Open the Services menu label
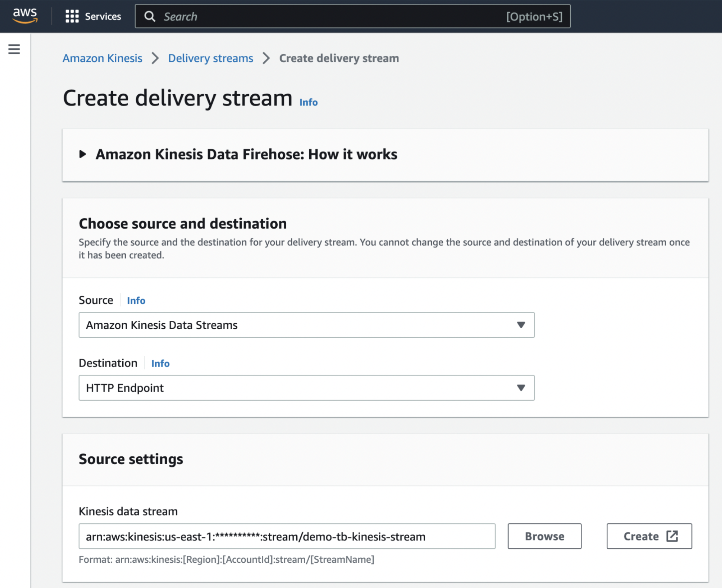Screen dimensions: 722x588 pyautogui.click(x=103, y=16)
